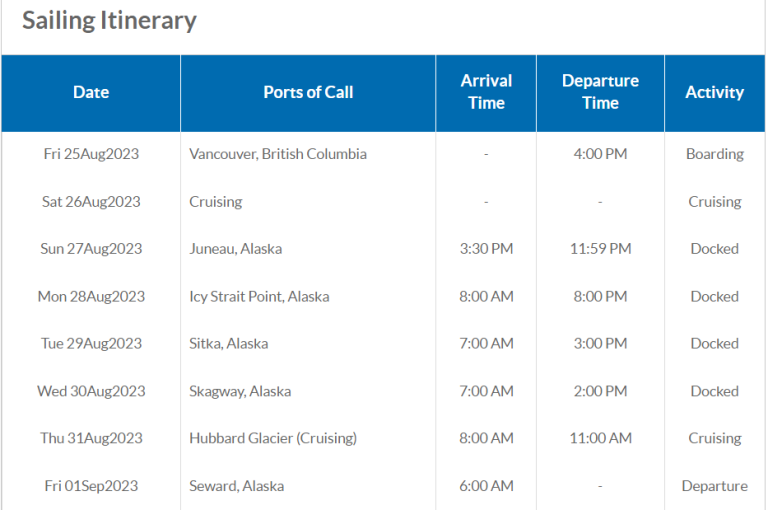Click the Mon 28Aug2023 date cell
768x510 pixels.
coord(91,296)
